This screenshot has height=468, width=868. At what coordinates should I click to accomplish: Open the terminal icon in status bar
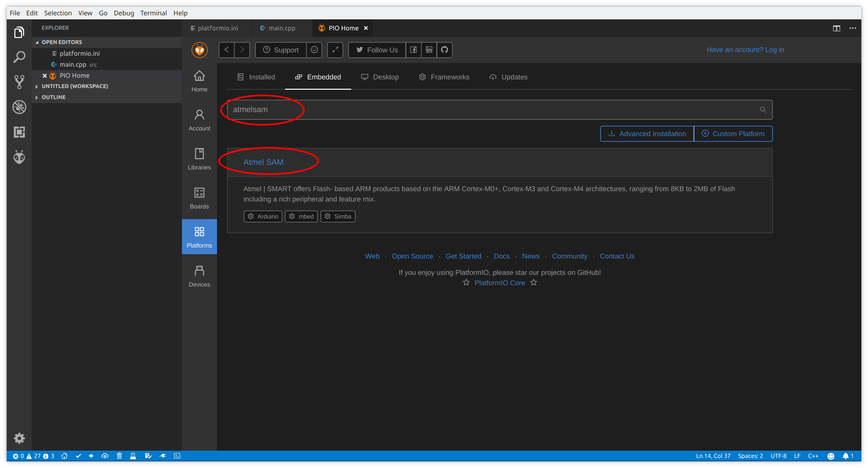click(x=177, y=456)
